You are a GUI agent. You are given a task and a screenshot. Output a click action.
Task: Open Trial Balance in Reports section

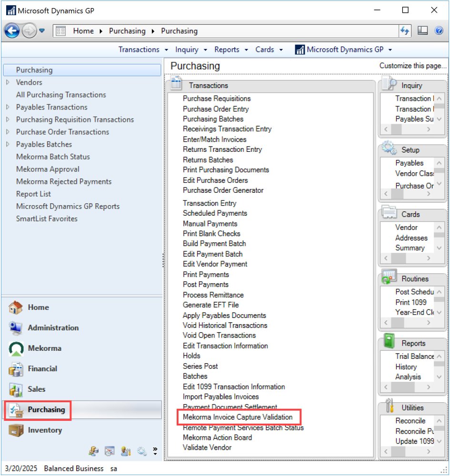tap(414, 357)
